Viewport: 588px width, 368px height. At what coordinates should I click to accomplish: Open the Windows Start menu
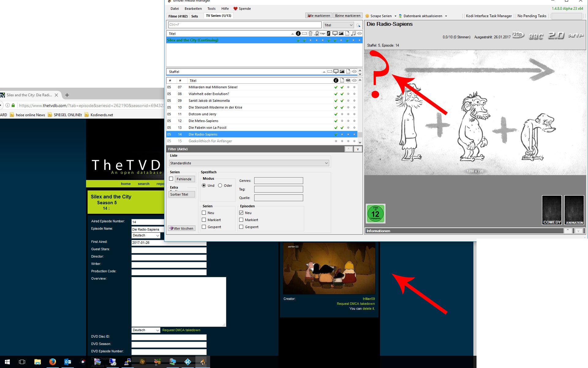point(7,362)
